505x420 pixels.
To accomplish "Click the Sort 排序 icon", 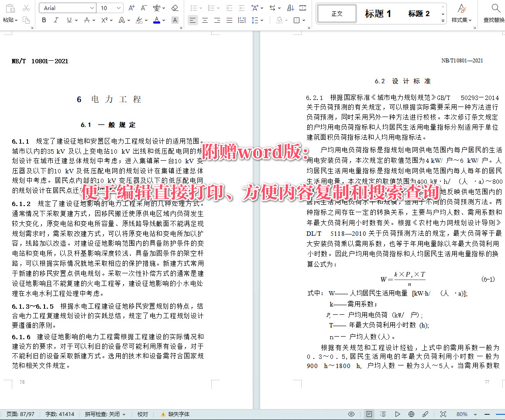I will 290,7.
